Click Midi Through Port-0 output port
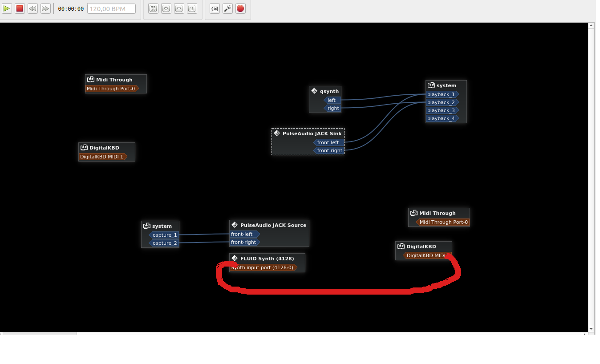Viewport: 600px width, 364px height. pos(113,89)
